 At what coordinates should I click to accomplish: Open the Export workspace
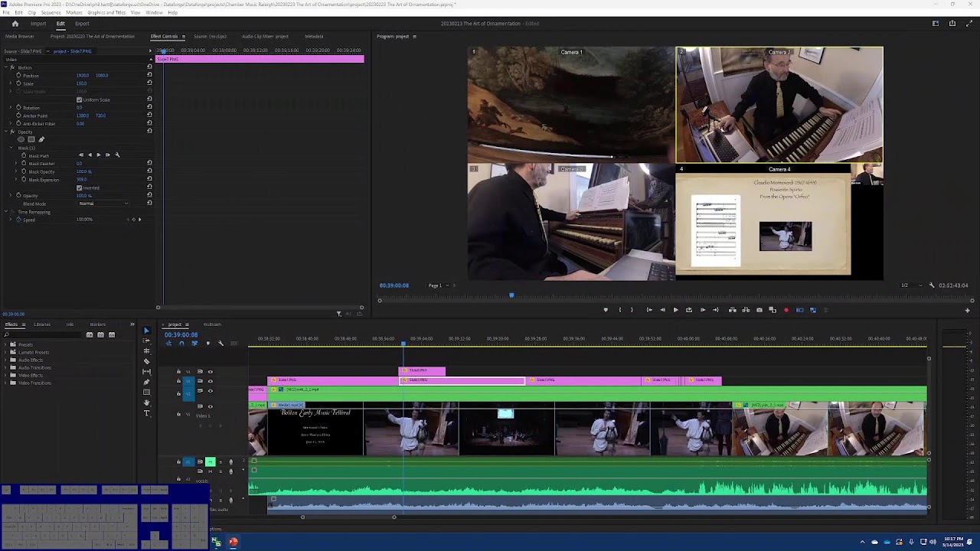click(x=82, y=24)
